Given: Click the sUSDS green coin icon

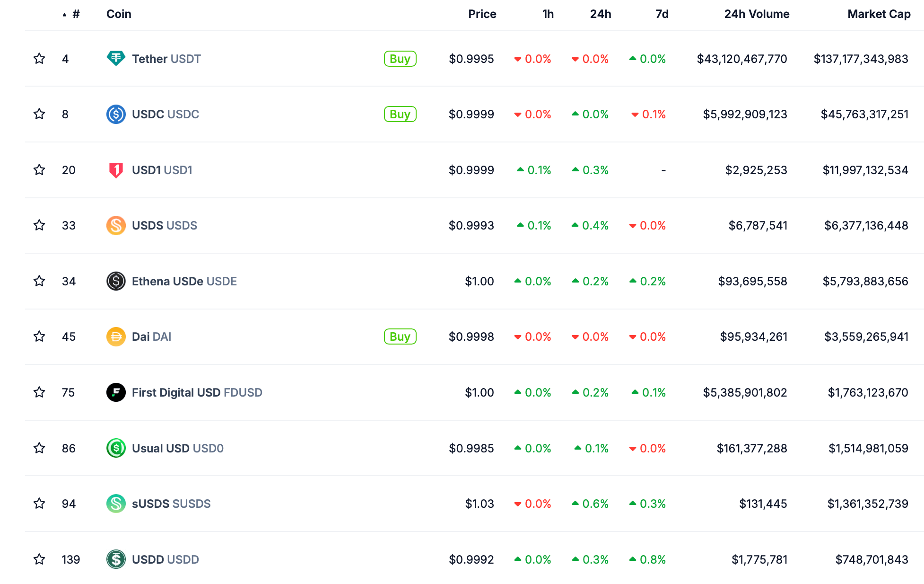Looking at the screenshot, I should (x=116, y=504).
